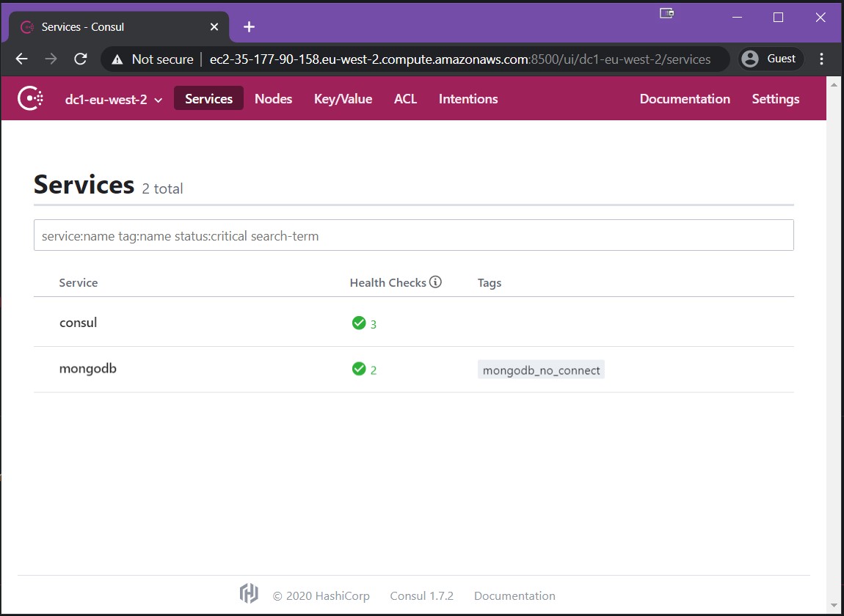The image size is (844, 616).
Task: Go to the Key/Value tab
Action: (x=343, y=98)
